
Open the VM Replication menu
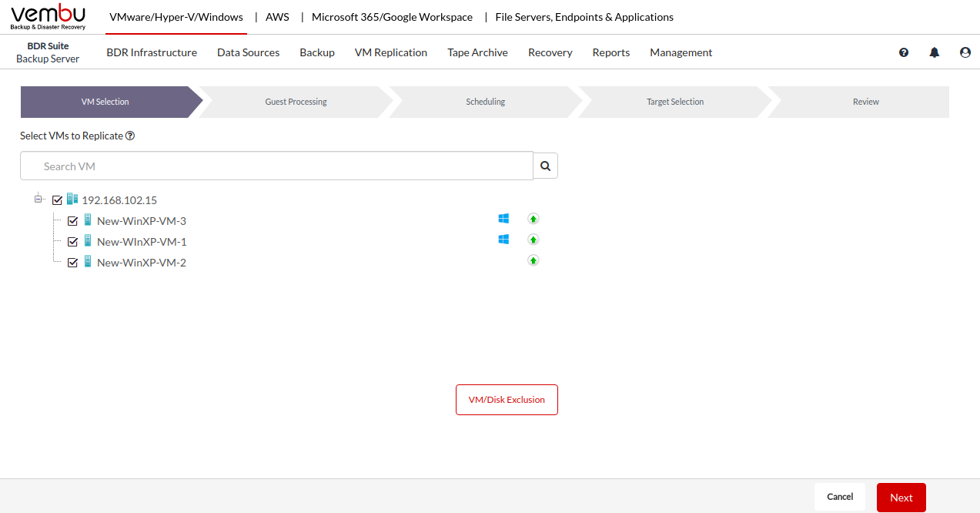[390, 52]
